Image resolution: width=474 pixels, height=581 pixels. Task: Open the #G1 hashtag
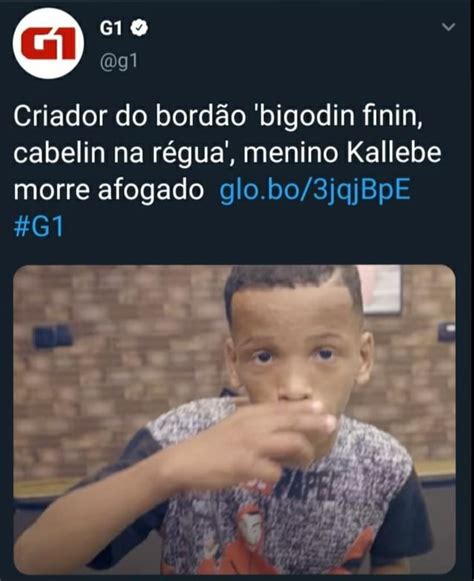39,226
